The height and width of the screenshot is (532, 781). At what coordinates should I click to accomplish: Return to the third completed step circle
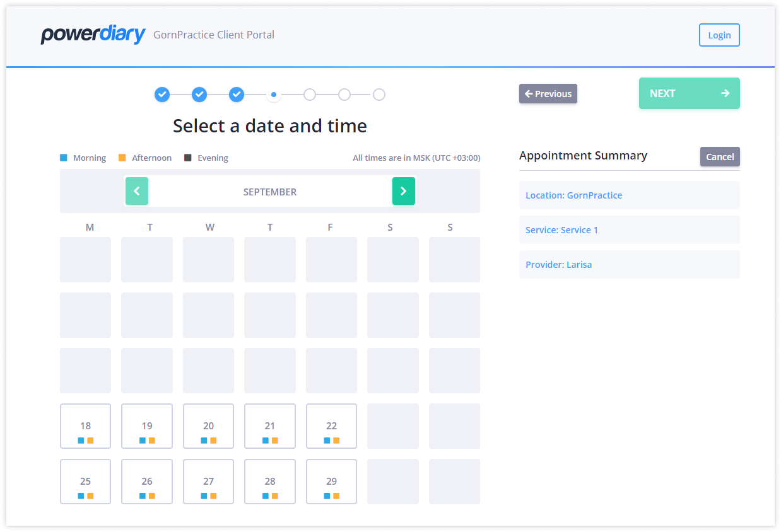(237, 95)
